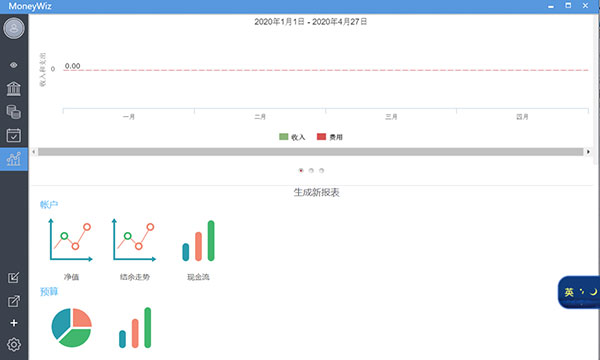Image resolution: width=600 pixels, height=360 pixels.
Task: Create the 净值 net worth report
Action: tap(71, 249)
